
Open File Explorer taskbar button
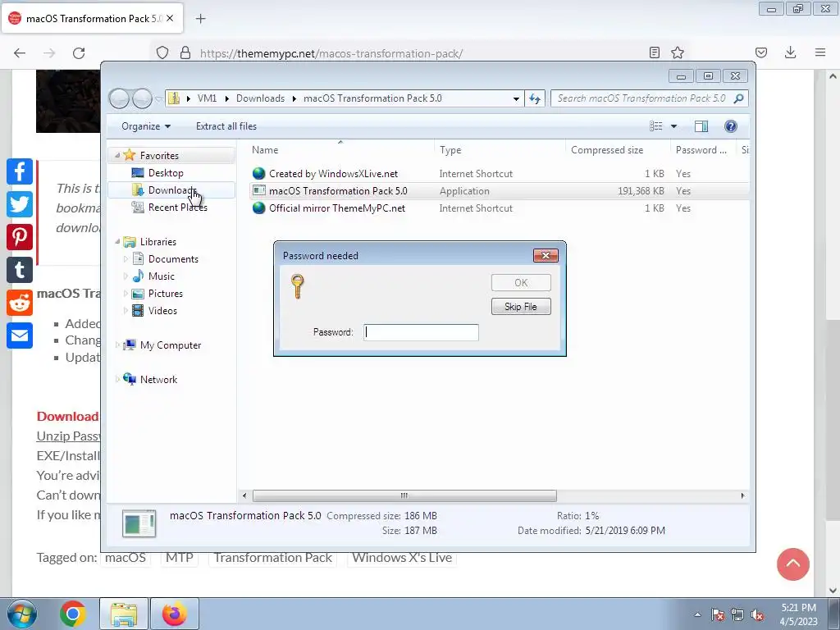pyautogui.click(x=124, y=614)
